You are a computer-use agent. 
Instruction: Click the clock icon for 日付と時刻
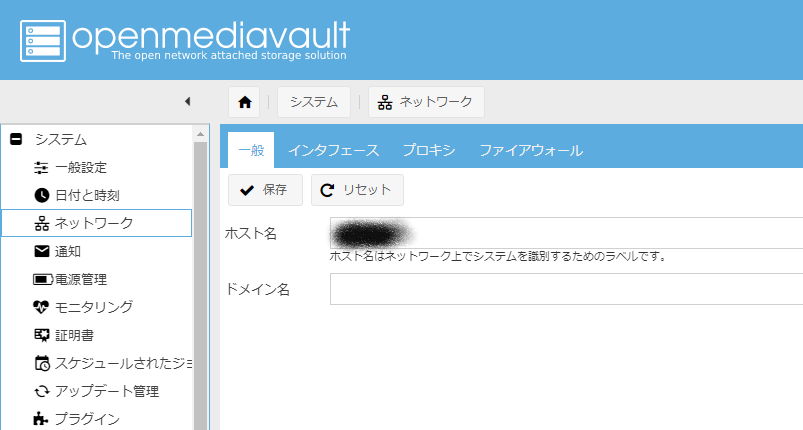click(41, 195)
